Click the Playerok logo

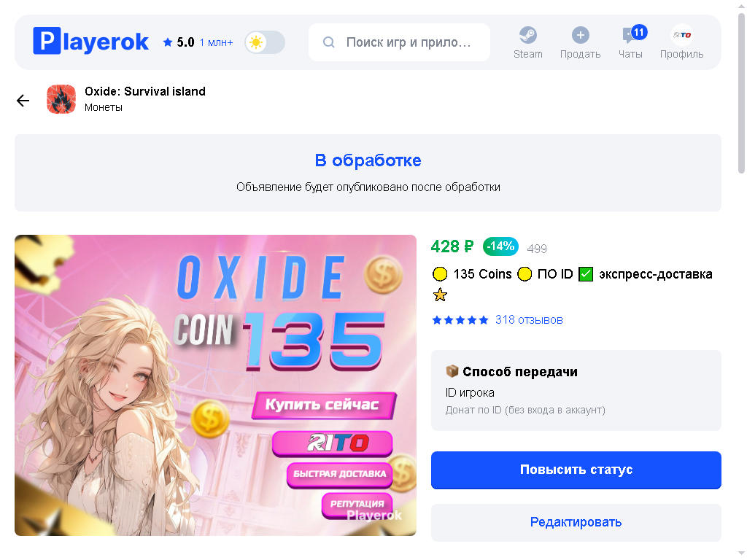[90, 42]
